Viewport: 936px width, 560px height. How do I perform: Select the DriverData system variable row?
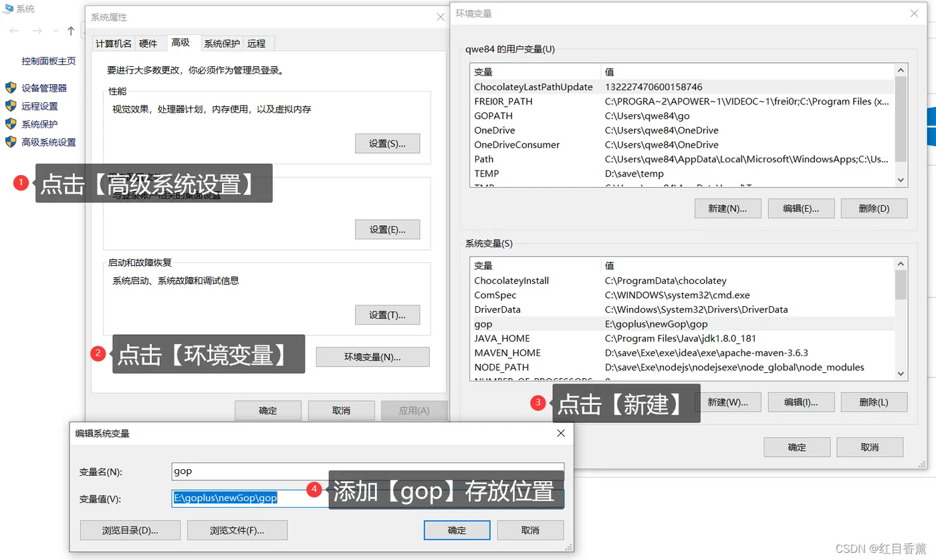[x=682, y=309]
